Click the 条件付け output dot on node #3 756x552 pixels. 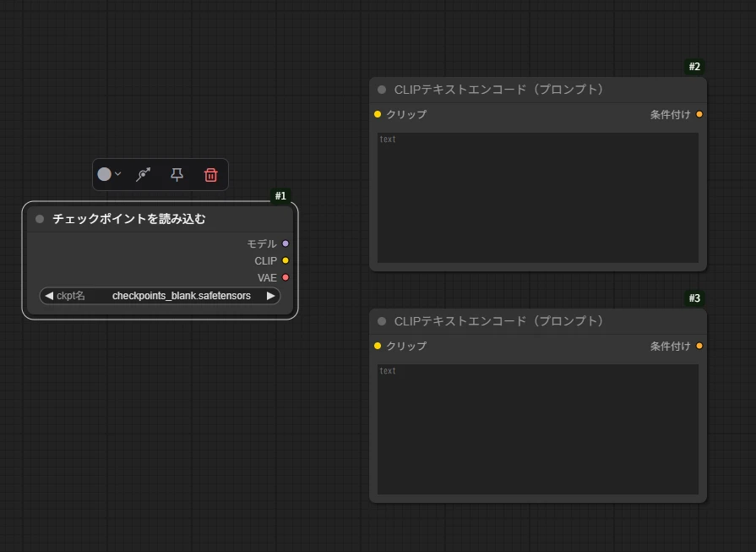coord(699,346)
